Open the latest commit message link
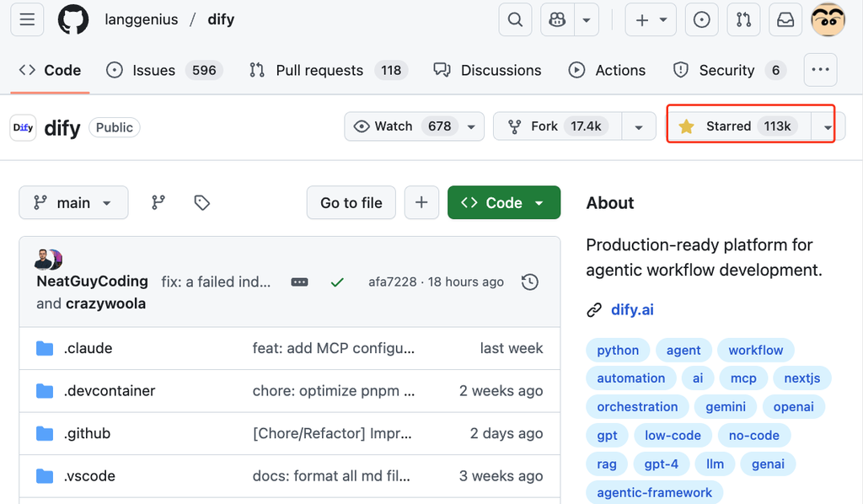 point(216,281)
